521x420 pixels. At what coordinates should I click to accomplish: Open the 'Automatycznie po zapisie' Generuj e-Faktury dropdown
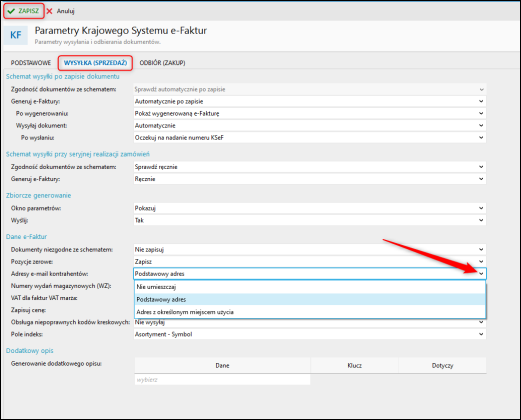pyautogui.click(x=310, y=101)
